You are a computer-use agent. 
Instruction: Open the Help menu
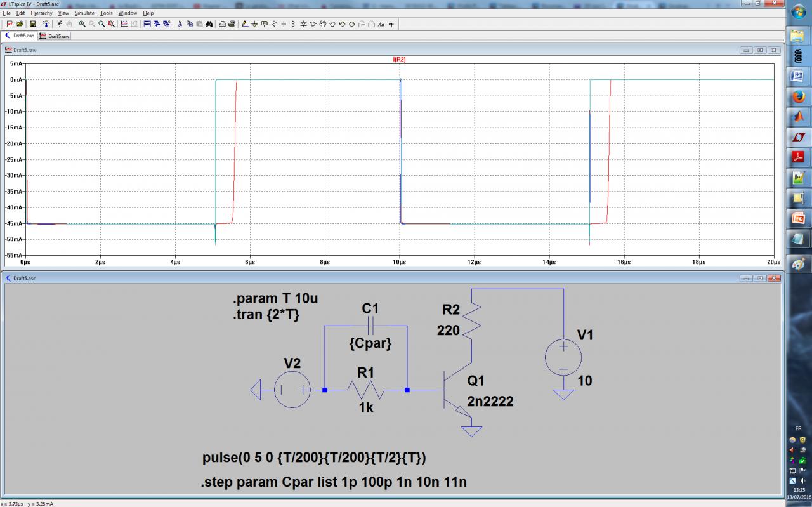coord(148,13)
